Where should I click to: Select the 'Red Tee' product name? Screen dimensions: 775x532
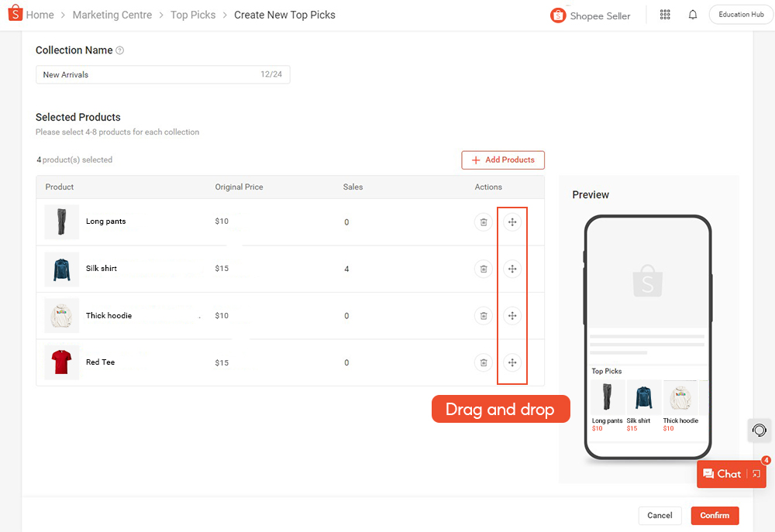pos(100,362)
